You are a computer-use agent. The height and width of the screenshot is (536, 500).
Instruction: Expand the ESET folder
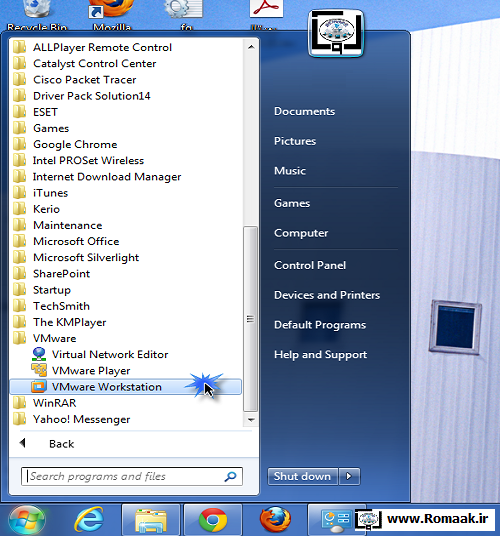pos(45,112)
